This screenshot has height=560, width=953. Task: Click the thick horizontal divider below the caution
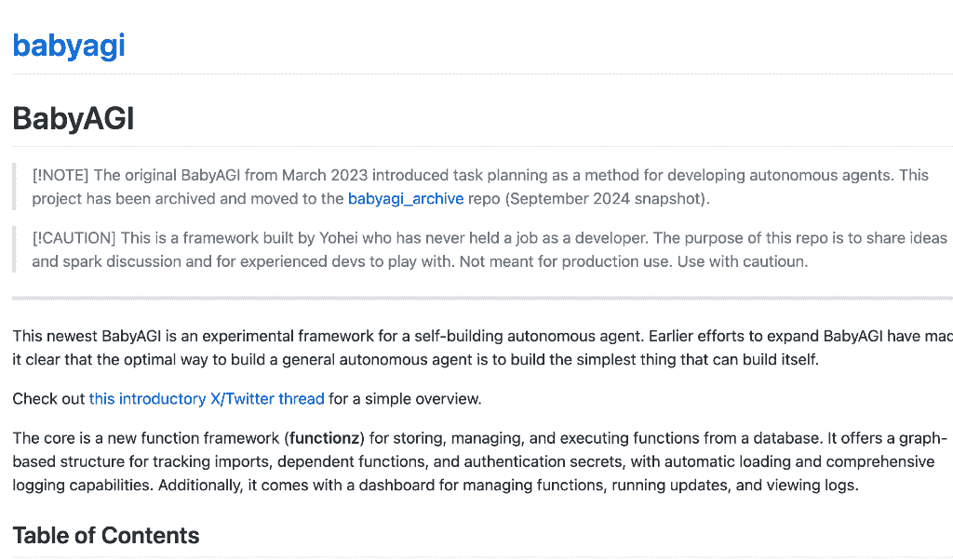tap(483, 299)
